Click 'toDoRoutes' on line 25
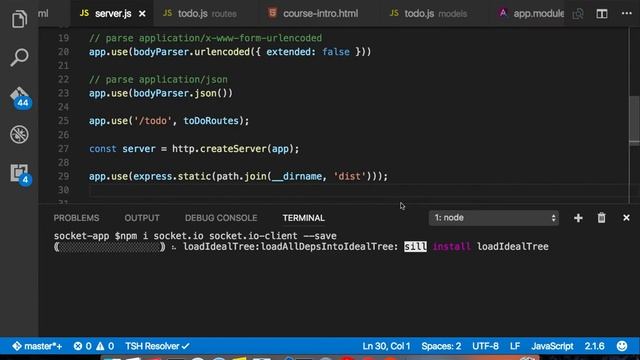Screen dimensions: 640x360 point(211,121)
